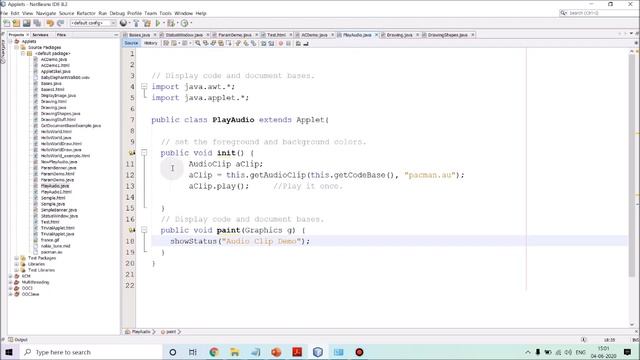Image resolution: width=640 pixels, height=360 pixels.
Task: Select pacman.au in the project tree
Action: pos(51,252)
